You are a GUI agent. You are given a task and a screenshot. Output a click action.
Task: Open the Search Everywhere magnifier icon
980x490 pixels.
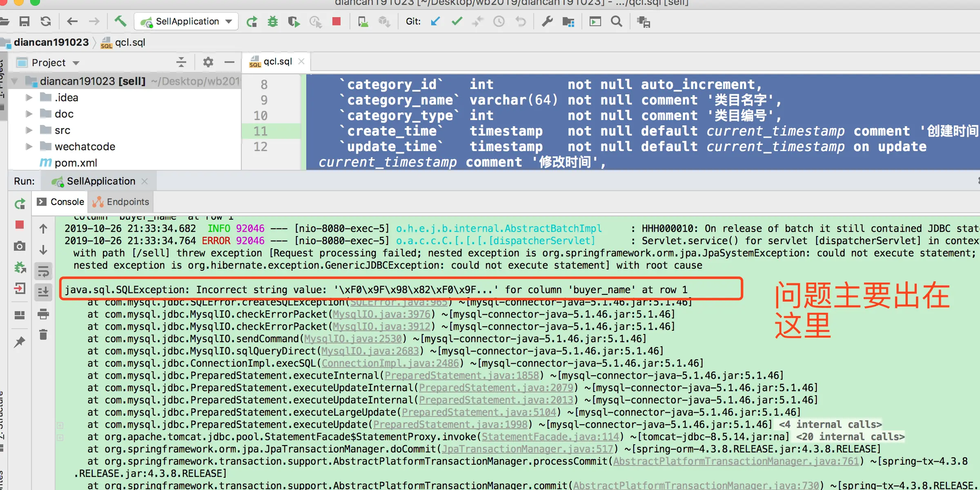click(617, 21)
